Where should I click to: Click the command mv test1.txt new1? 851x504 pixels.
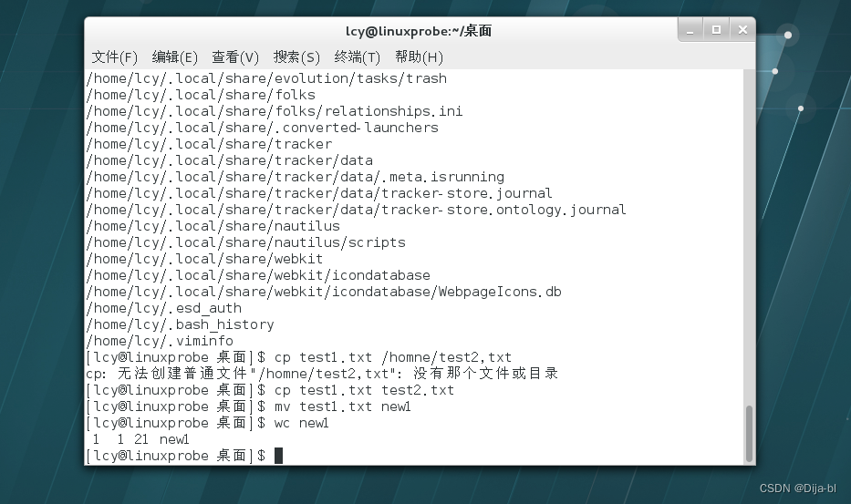tap(342, 406)
